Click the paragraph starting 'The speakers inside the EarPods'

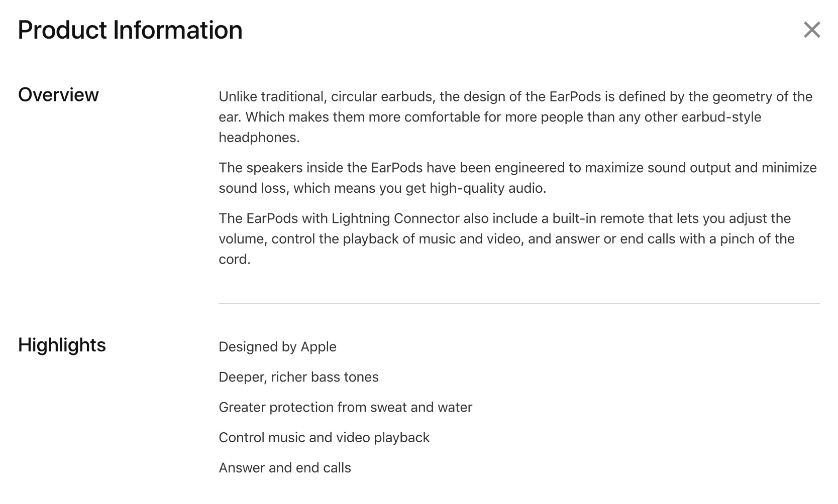click(x=517, y=178)
